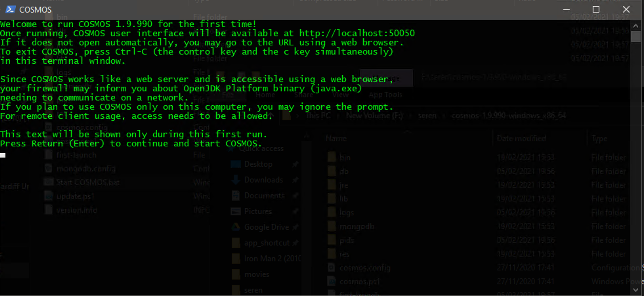Select Downloads in Explorer navigation pane
The width and height of the screenshot is (644, 296).
pyautogui.click(x=264, y=180)
